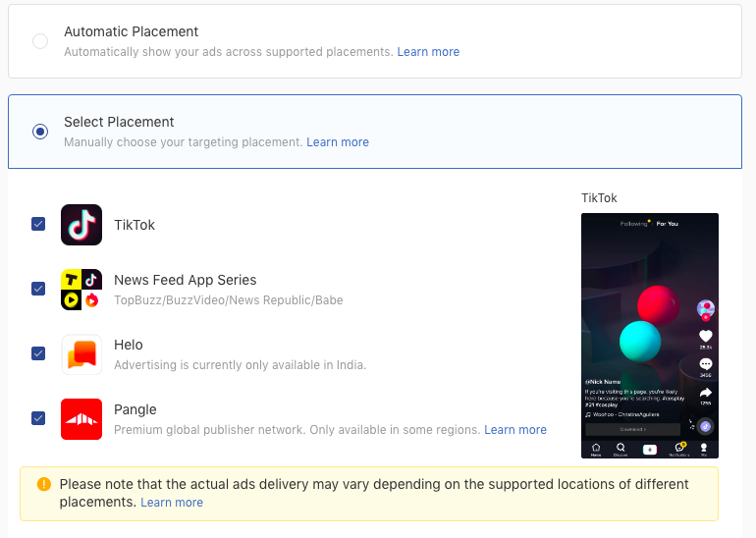Click the "TikTok" heading above the preview
The width and height of the screenshot is (756, 538).
pyautogui.click(x=599, y=198)
